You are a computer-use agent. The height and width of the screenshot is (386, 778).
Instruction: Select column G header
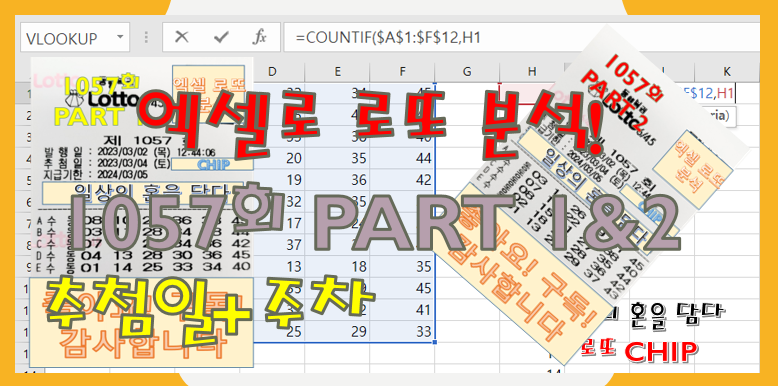(467, 72)
